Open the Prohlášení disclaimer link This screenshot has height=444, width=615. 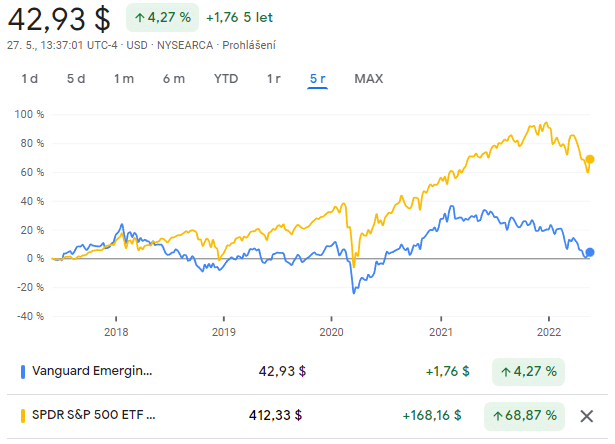pos(248,45)
